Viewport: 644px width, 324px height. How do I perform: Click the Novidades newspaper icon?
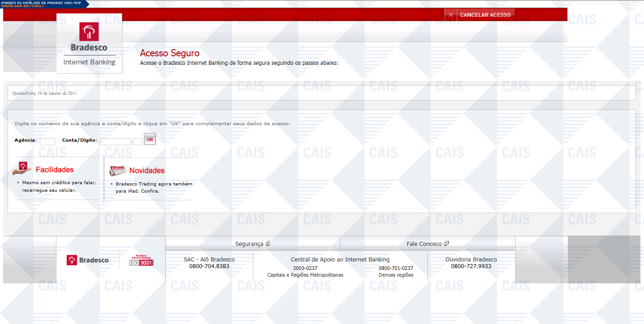pos(118,171)
